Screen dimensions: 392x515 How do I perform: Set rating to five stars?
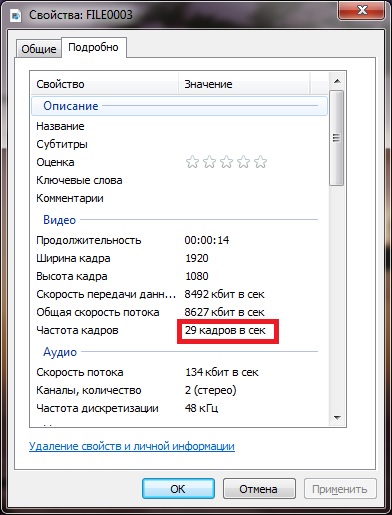click(260, 162)
